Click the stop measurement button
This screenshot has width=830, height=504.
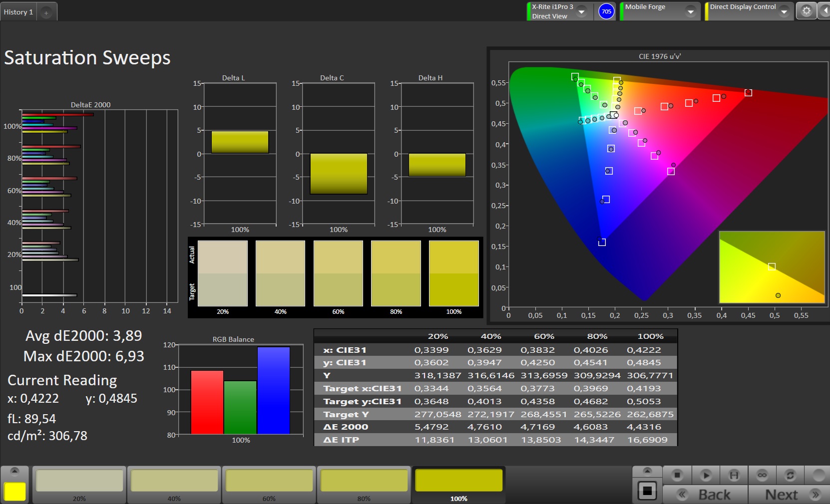click(677, 475)
